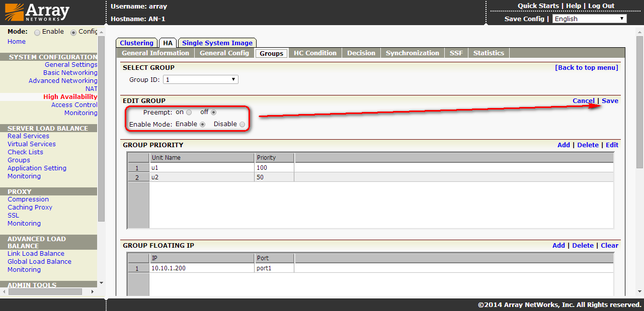Select the Config mode radio button in the sidebar
Screen dimensions: 644x311
pos(73,32)
